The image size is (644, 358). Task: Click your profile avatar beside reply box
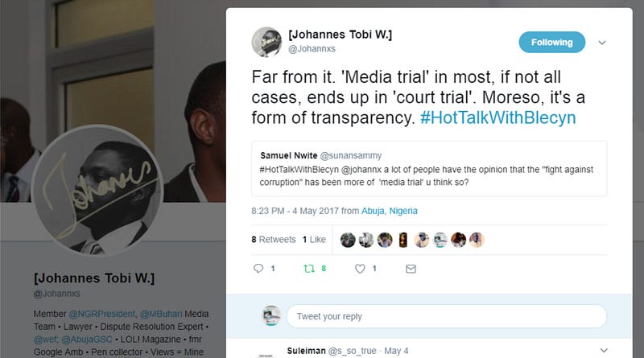[x=271, y=315]
